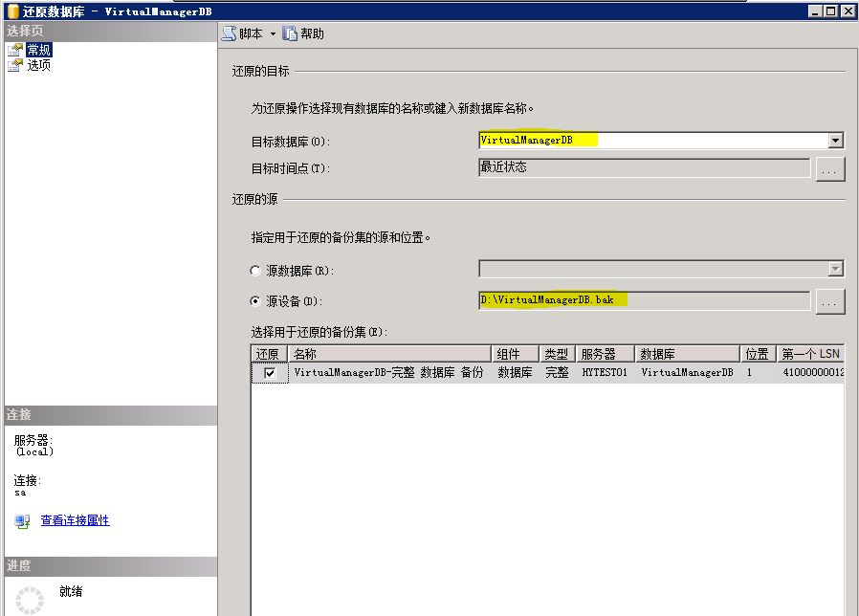Open the 常规 page
The image size is (859, 616).
pos(38,50)
